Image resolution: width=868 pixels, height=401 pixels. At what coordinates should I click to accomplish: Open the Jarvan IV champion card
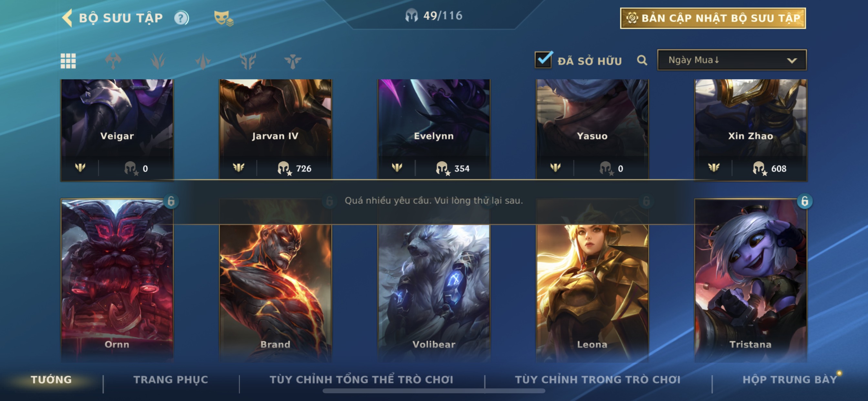pos(275,130)
